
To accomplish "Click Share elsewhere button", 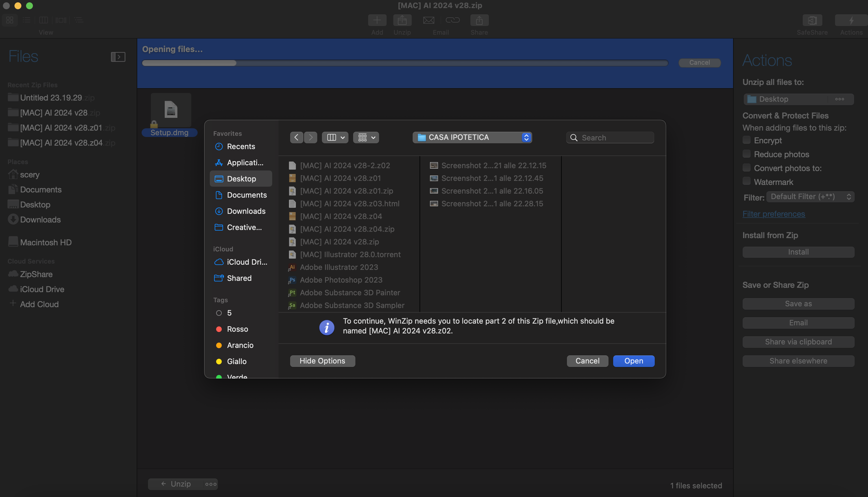I will (x=798, y=361).
